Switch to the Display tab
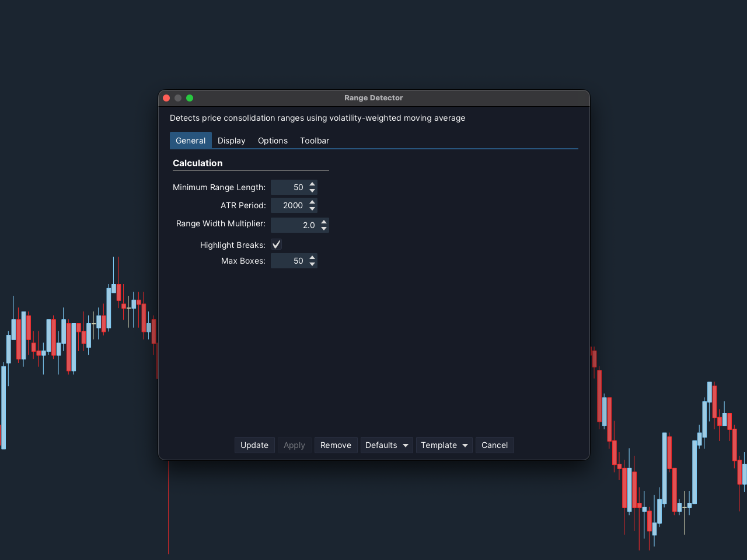 click(231, 141)
